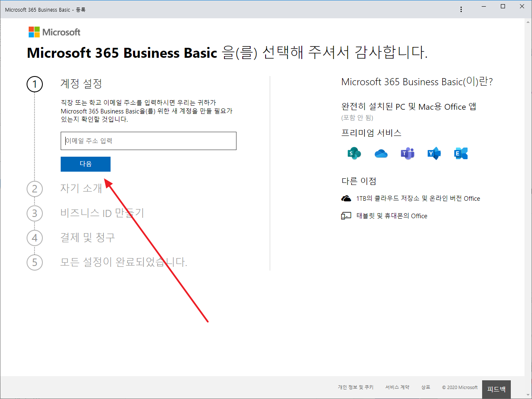Click the 프리미엄 서비스 heading
The image size is (532, 399).
pyautogui.click(x=371, y=133)
